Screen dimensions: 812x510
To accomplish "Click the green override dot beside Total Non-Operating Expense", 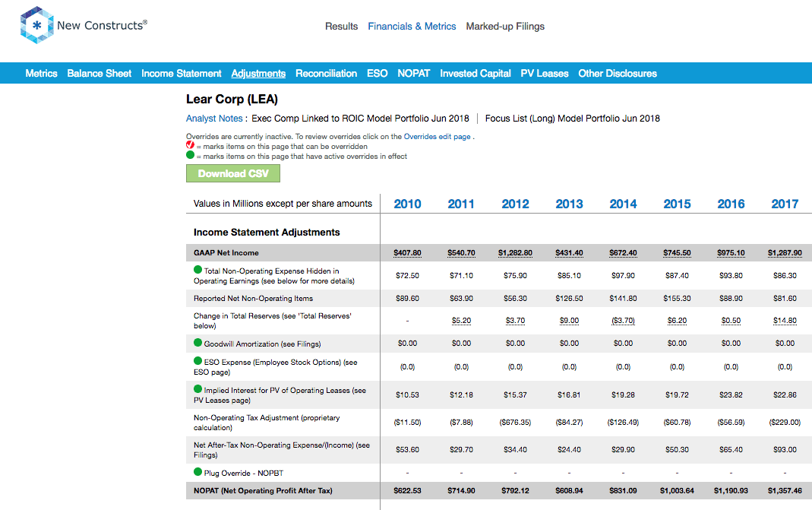I will pos(197,270).
